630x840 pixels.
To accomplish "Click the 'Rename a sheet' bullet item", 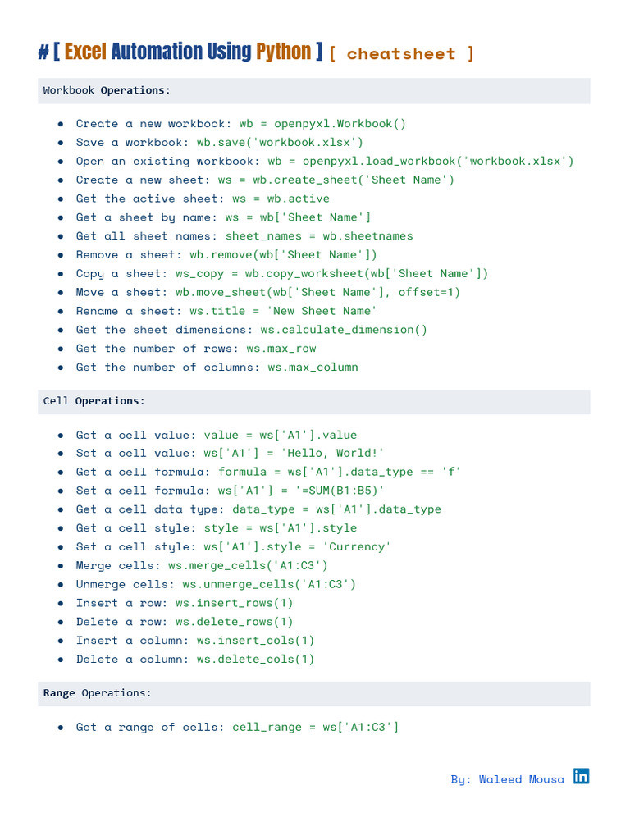I will point(226,311).
